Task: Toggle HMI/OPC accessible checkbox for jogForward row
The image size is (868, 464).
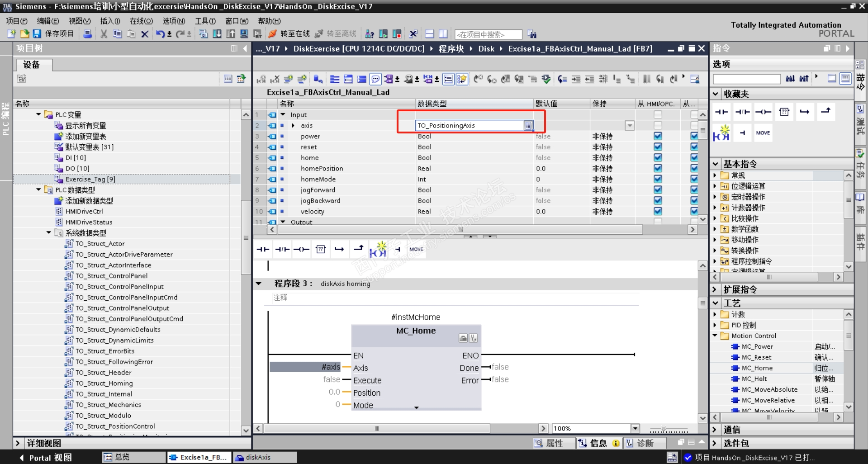Action: (658, 190)
